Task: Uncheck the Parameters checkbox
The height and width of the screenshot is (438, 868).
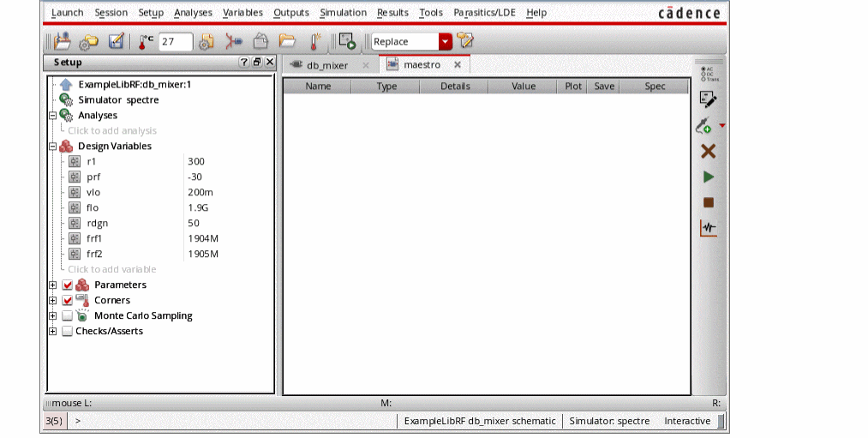Action: [x=68, y=285]
